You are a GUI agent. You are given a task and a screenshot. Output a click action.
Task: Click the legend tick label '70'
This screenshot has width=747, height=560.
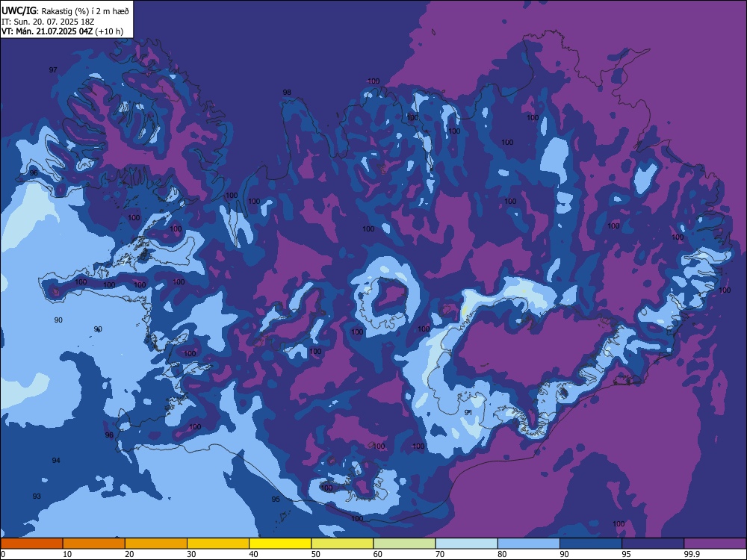click(440, 554)
